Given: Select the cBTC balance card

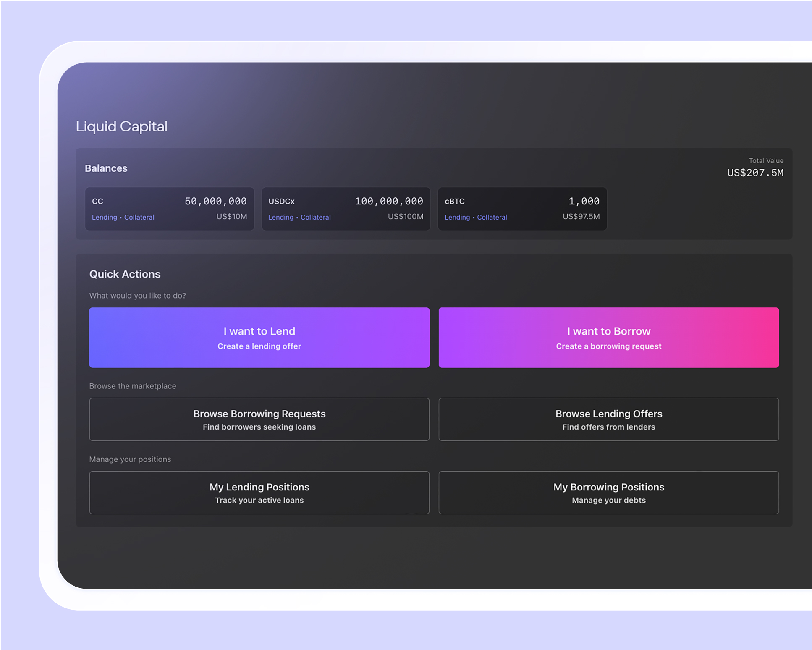Looking at the screenshot, I should pos(522,209).
